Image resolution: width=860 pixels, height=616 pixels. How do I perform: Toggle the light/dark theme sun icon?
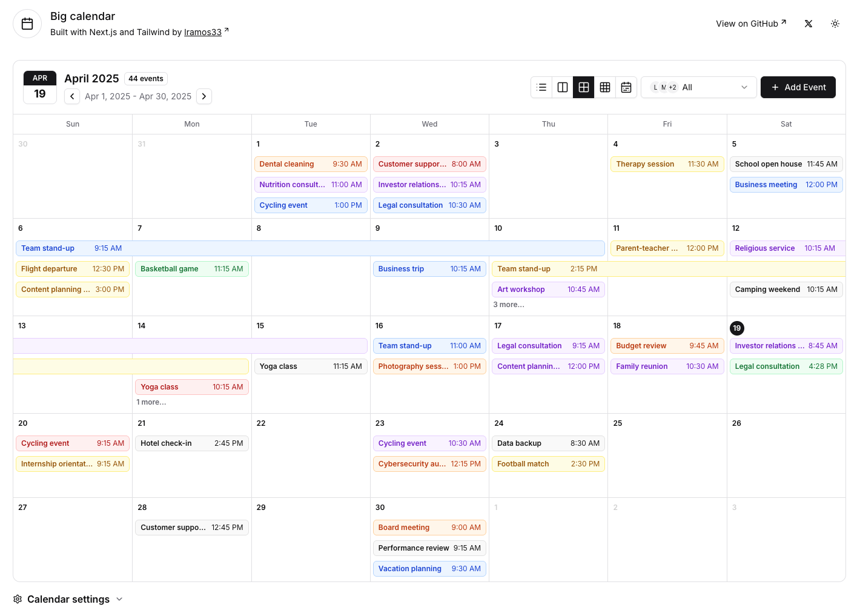click(835, 24)
